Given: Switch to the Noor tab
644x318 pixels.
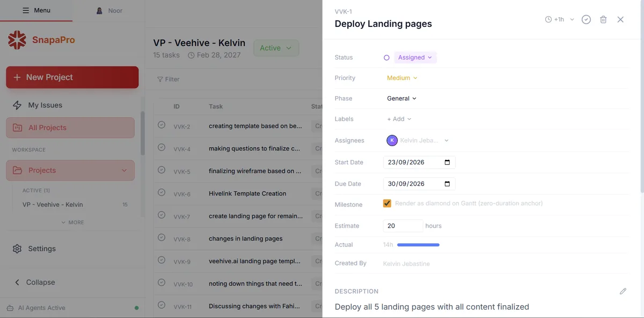Looking at the screenshot, I should pyautogui.click(x=109, y=10).
